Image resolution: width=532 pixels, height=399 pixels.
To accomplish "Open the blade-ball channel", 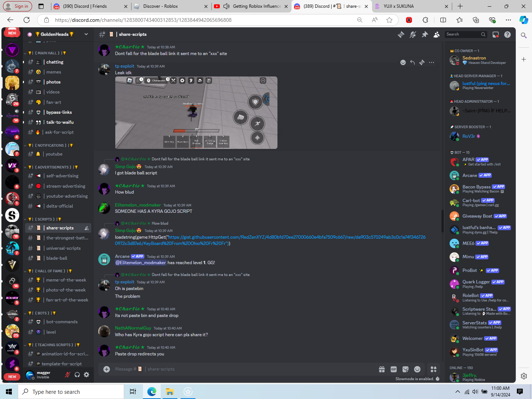I will pos(58,258).
